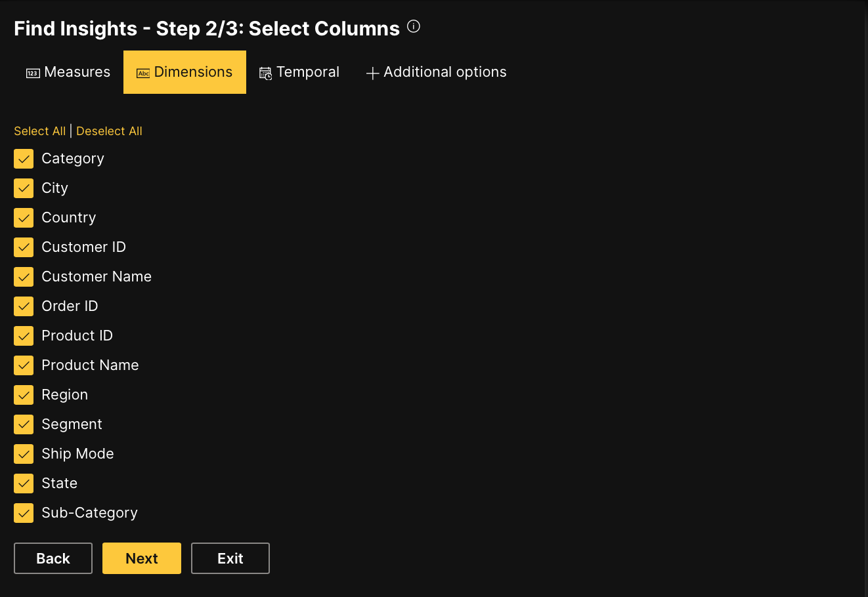Toggle the Product Name checkbox
Screen dimensions: 868x597
point(24,365)
